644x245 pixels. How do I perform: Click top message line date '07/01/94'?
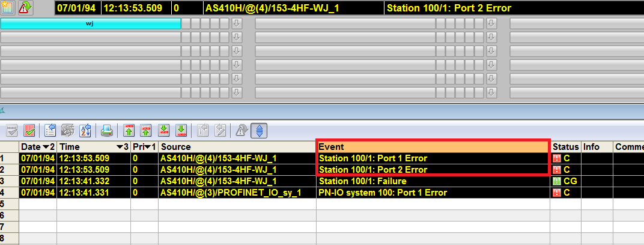tap(78, 8)
